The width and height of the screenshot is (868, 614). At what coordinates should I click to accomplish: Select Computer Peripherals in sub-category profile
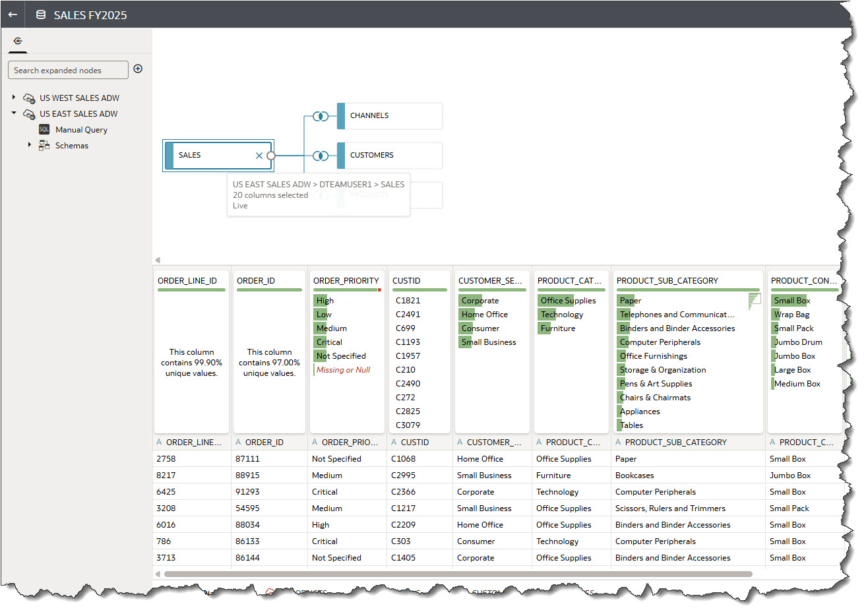pos(660,342)
